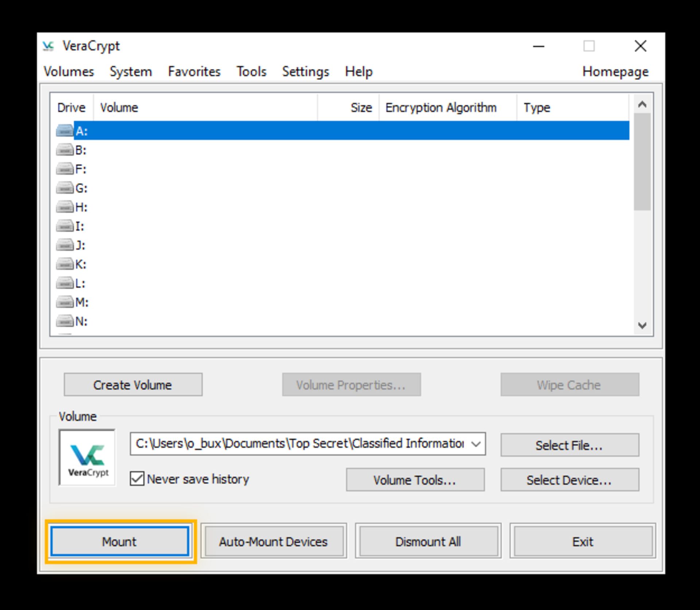The width and height of the screenshot is (700, 610).
Task: Open the Volumes menu
Action: tap(69, 71)
